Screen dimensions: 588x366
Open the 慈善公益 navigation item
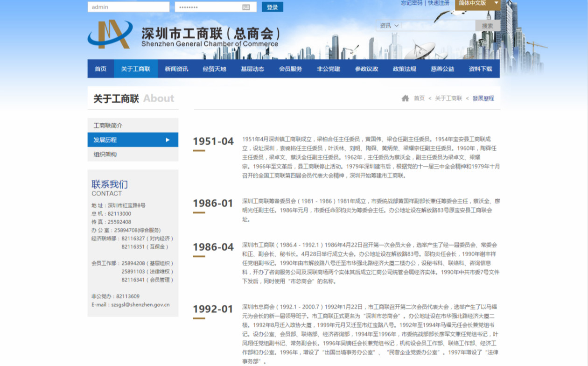443,69
